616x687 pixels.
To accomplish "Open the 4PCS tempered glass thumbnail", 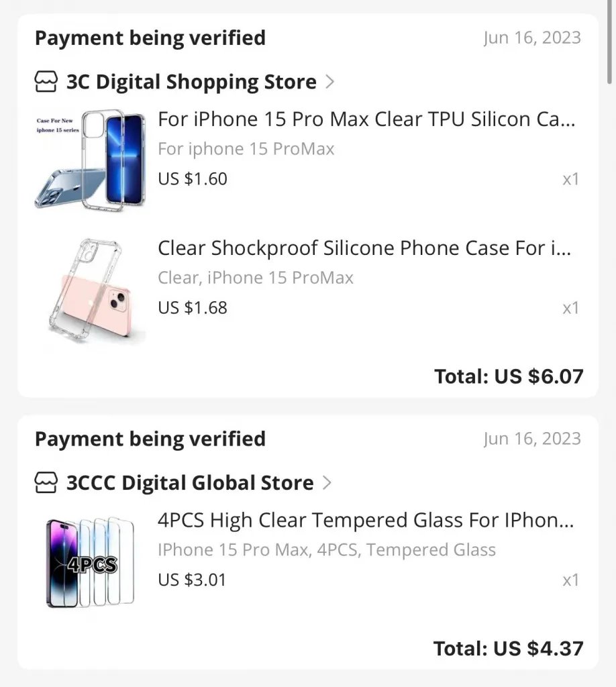I will (89, 562).
